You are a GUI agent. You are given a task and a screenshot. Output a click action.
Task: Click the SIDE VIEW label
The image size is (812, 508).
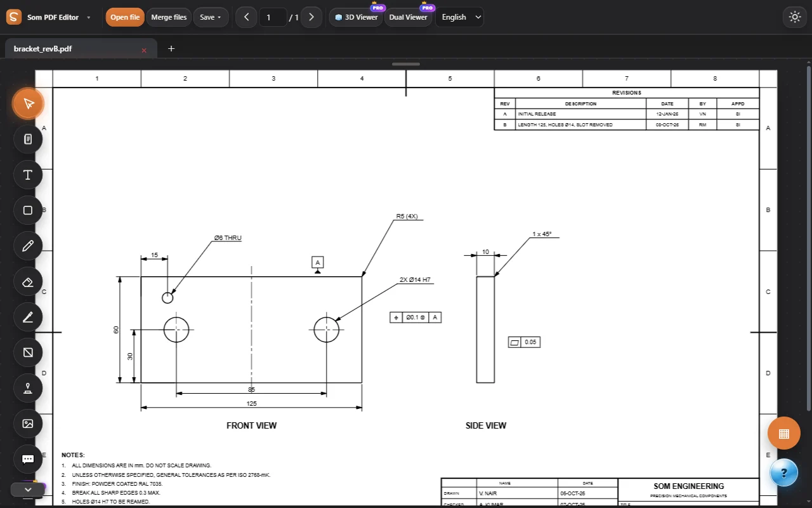486,425
